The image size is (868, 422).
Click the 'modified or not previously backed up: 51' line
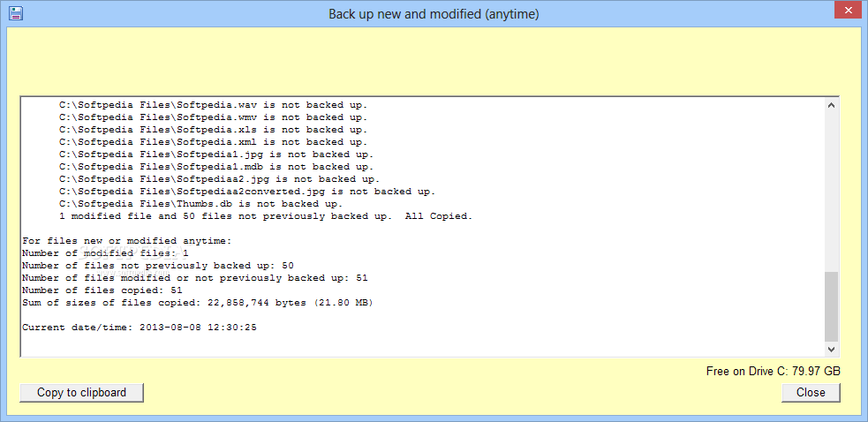pyautogui.click(x=195, y=278)
